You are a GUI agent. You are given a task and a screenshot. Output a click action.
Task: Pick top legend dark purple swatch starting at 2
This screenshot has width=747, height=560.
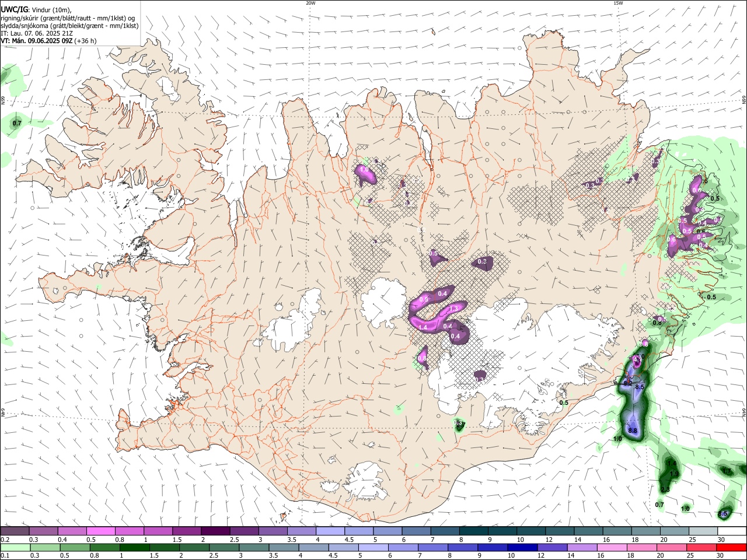coord(215,531)
